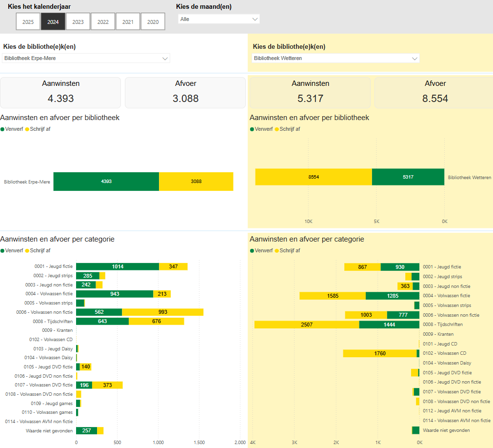
Task: Expand the Bibliotheek Wetteren library dropdown
Action: coord(335,59)
